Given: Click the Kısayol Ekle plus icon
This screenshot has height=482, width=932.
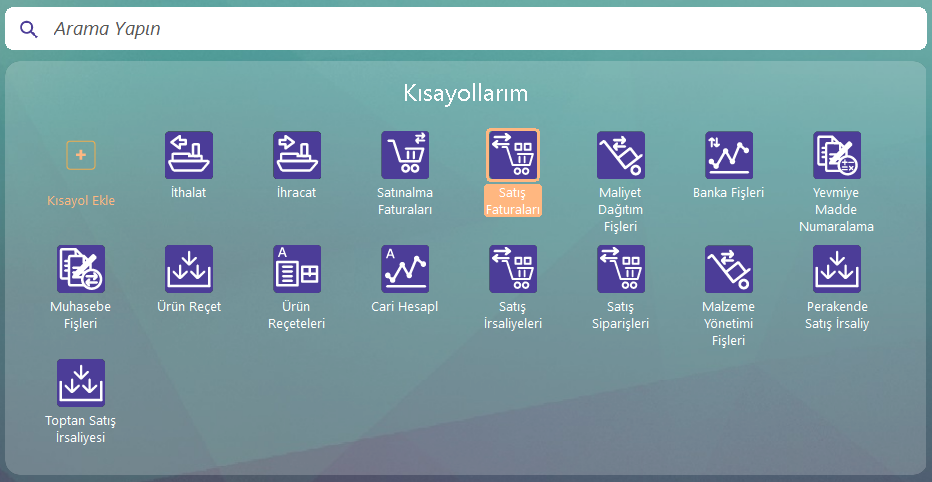Looking at the screenshot, I should pos(81,155).
